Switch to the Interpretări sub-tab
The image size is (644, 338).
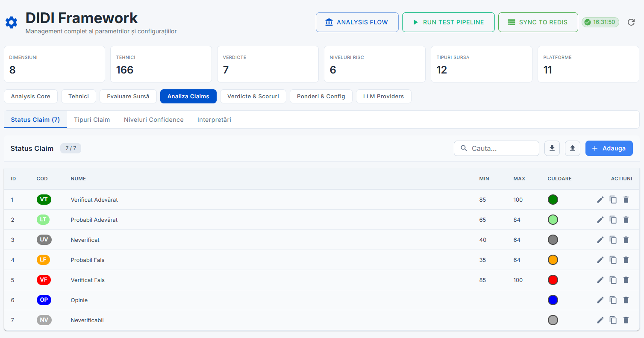click(x=214, y=120)
